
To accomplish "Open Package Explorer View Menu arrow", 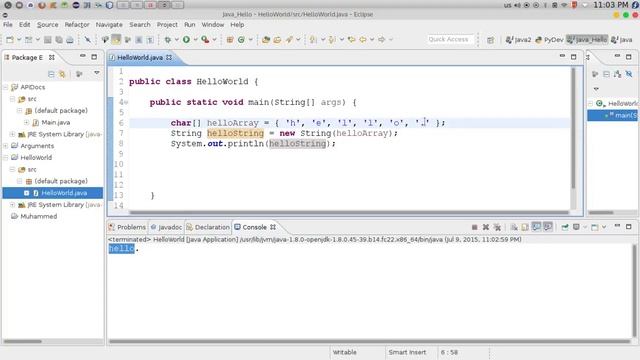I will point(97,73).
